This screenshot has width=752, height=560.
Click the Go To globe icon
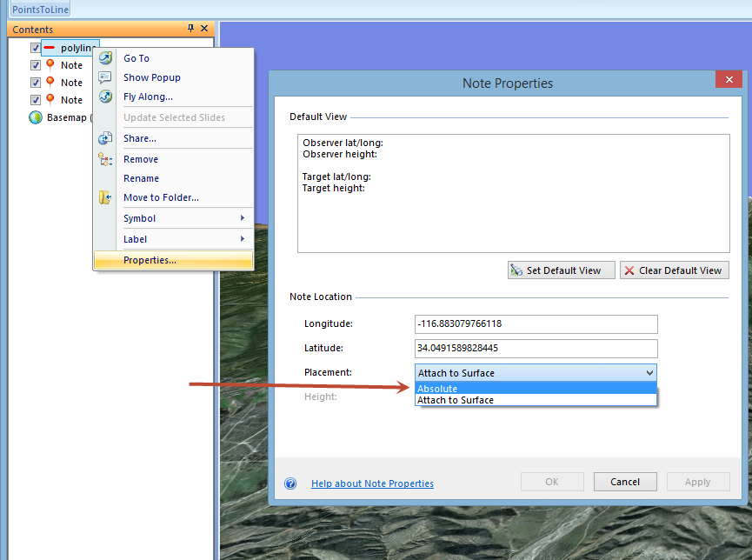click(105, 57)
